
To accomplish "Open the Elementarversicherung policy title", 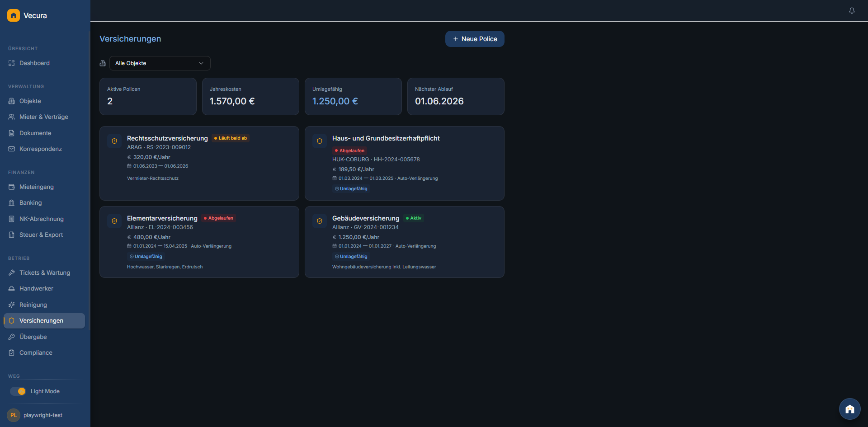I will pos(162,218).
